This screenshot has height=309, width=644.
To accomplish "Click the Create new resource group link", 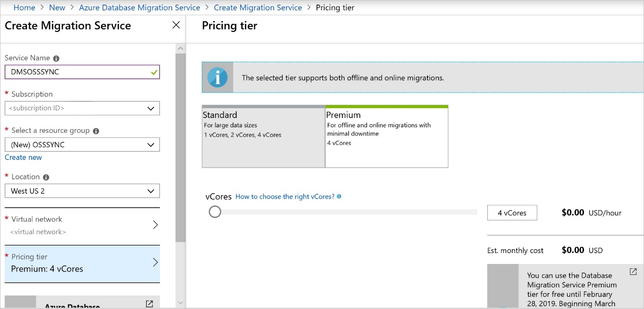I will tap(23, 158).
